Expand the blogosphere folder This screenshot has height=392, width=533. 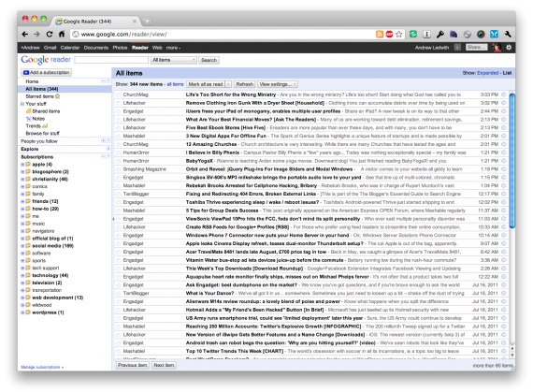(22, 172)
